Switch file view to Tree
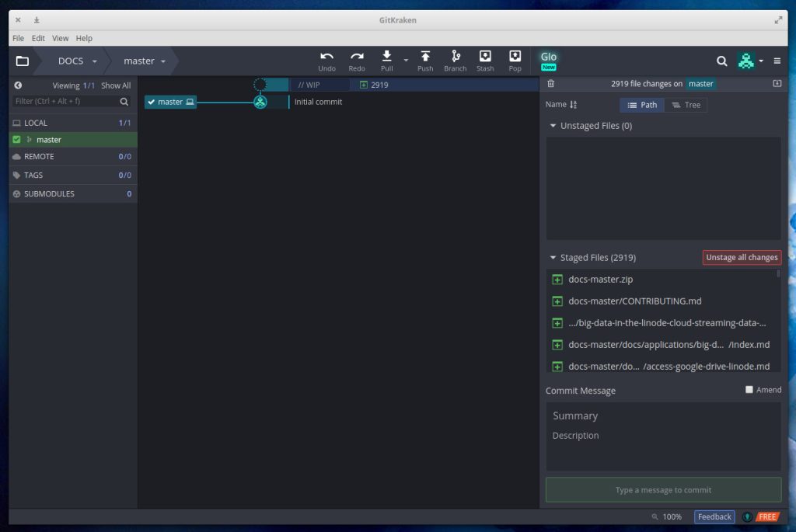The height and width of the screenshot is (532, 796). (686, 105)
